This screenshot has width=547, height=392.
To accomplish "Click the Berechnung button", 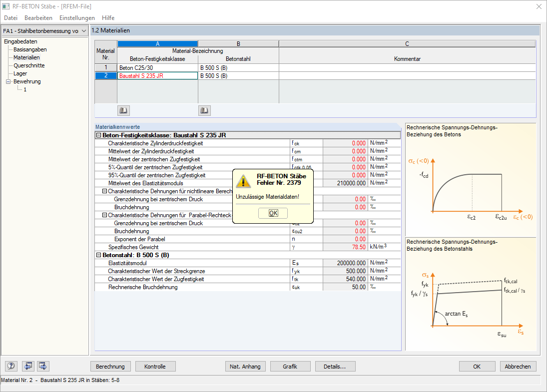I will (110, 367).
